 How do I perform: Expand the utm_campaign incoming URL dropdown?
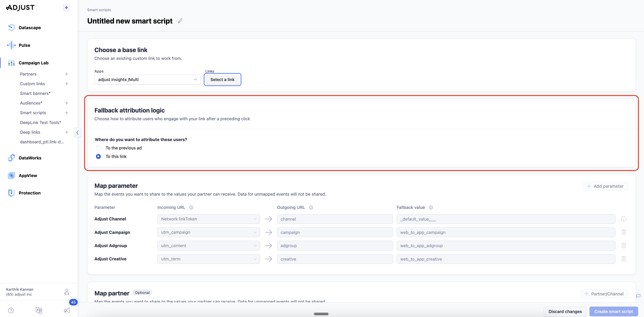click(209, 232)
